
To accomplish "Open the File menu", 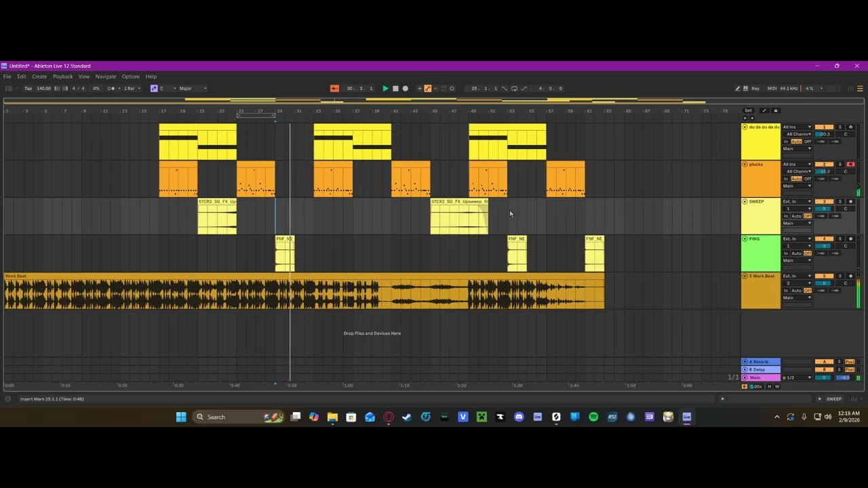I will tap(7, 77).
